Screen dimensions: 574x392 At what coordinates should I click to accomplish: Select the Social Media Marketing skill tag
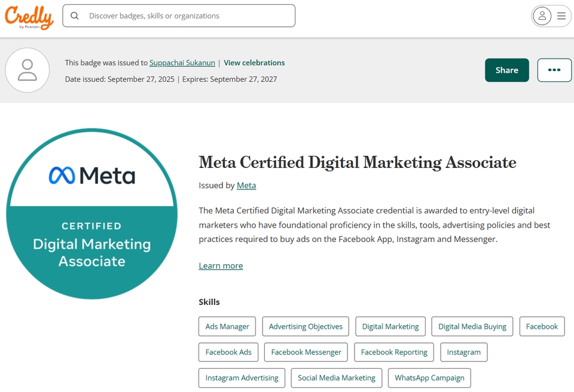tap(337, 378)
